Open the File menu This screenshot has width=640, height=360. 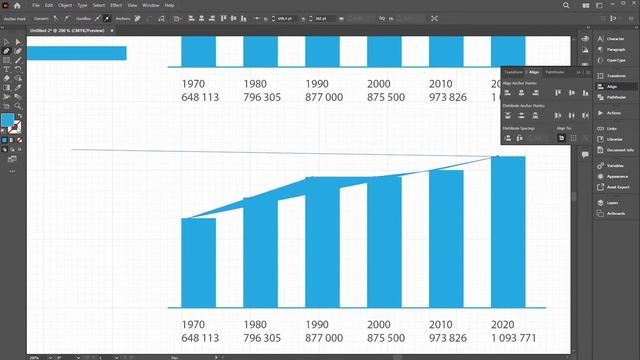pos(36,5)
